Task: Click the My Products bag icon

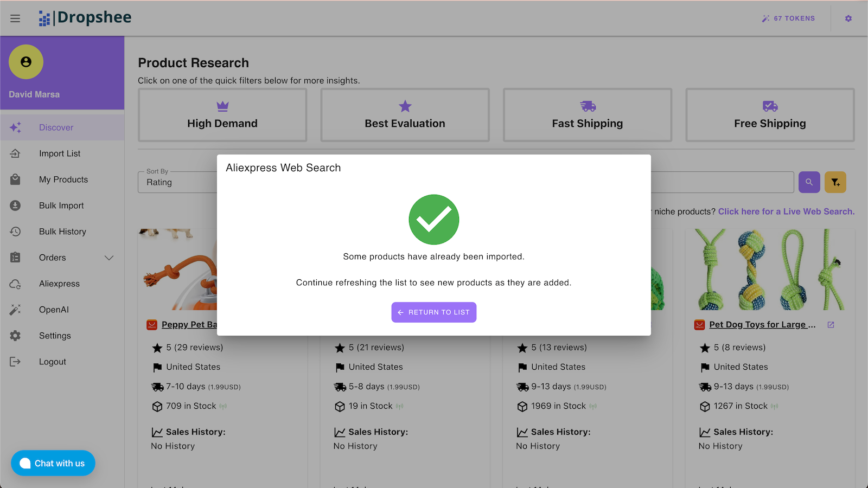Action: click(15, 179)
